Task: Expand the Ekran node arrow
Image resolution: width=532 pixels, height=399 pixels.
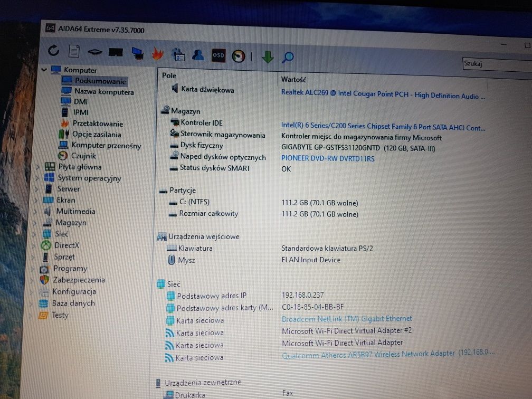Action: coord(35,200)
